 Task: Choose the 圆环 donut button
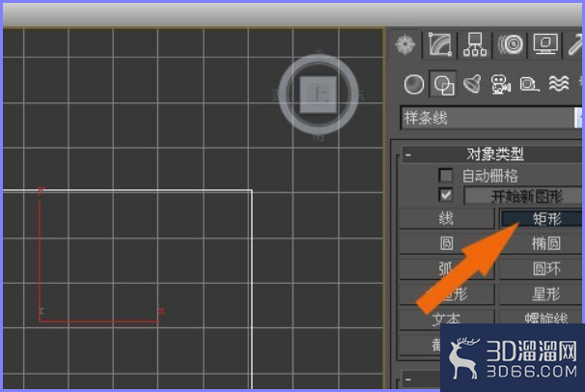point(541,268)
